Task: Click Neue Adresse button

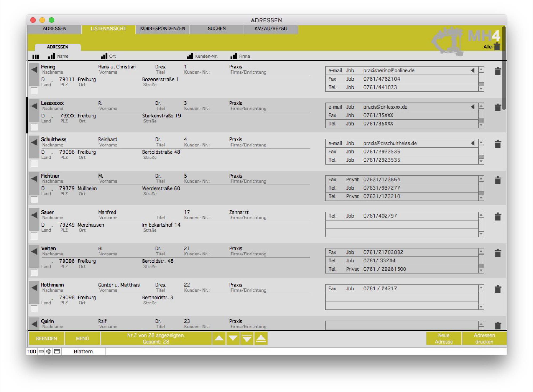Action: [x=443, y=338]
